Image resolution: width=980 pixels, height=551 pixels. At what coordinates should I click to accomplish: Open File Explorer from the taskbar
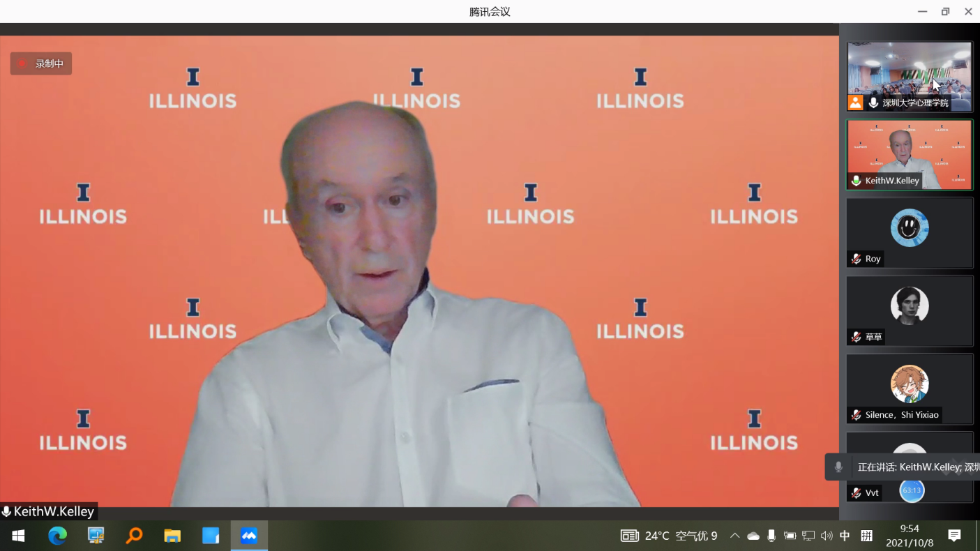tap(172, 536)
